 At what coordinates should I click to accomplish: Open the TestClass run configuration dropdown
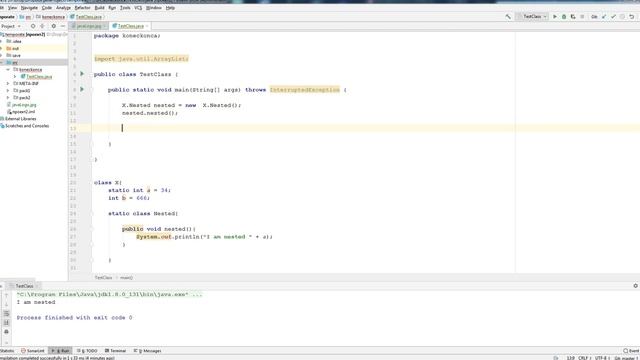point(532,17)
